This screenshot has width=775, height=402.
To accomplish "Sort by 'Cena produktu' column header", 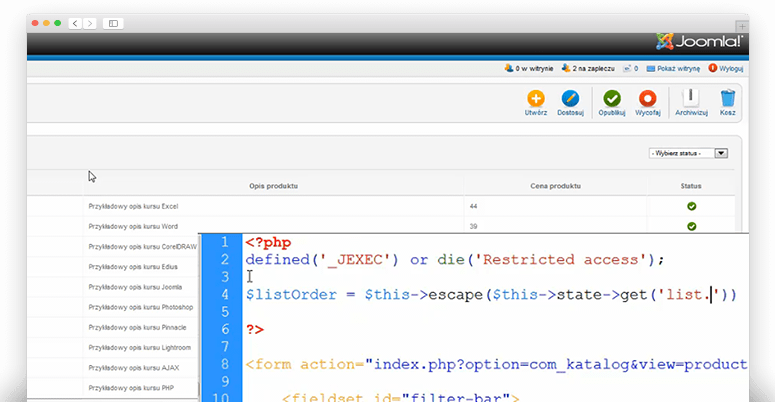I will point(555,186).
